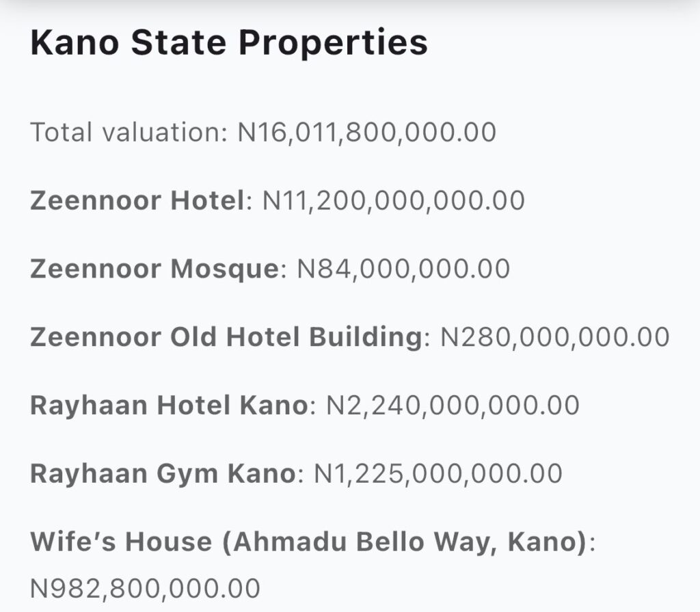Image resolution: width=700 pixels, height=612 pixels.
Task: Select the N11,200,000,000.00 hotel valuation
Action: coord(394,200)
